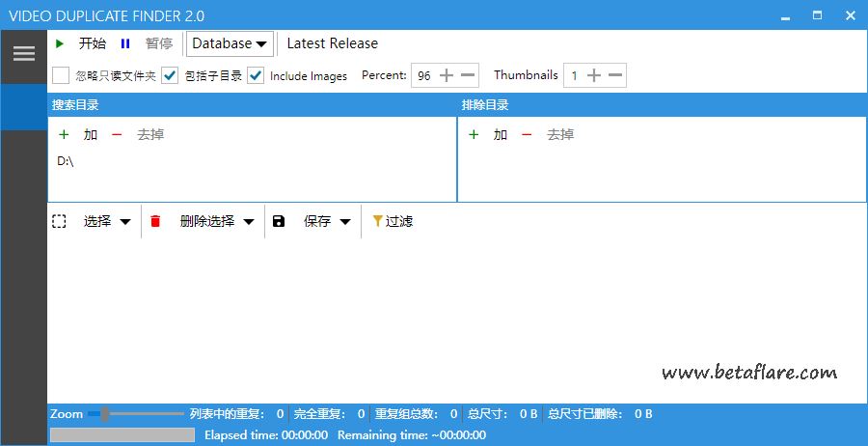Image resolution: width=868 pixels, height=446 pixels.
Task: Toggle the Include Images checkbox
Action: (256, 75)
